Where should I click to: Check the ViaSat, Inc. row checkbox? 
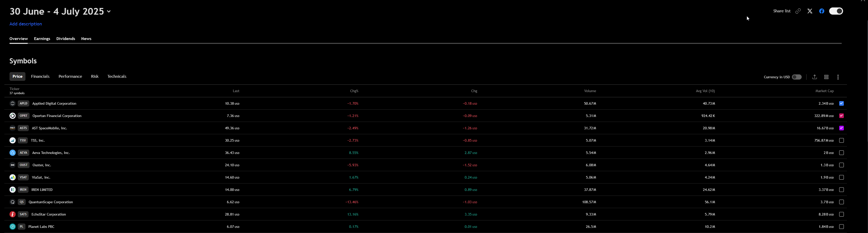(841, 177)
